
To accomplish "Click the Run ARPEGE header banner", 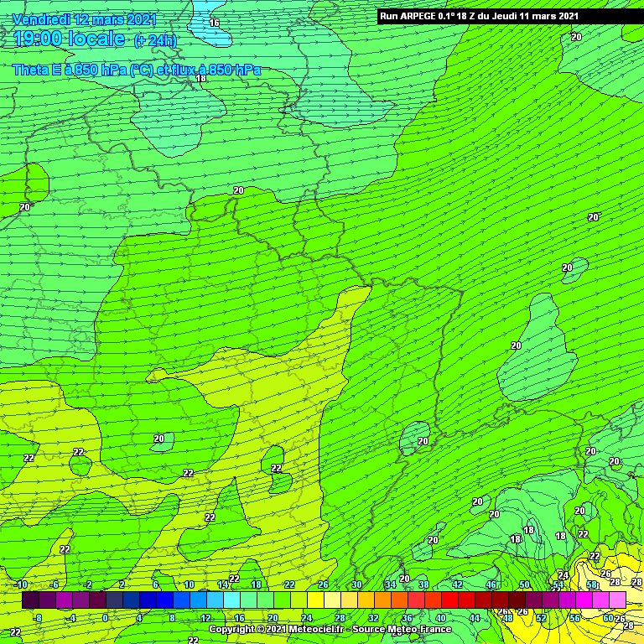I will click(x=478, y=16).
